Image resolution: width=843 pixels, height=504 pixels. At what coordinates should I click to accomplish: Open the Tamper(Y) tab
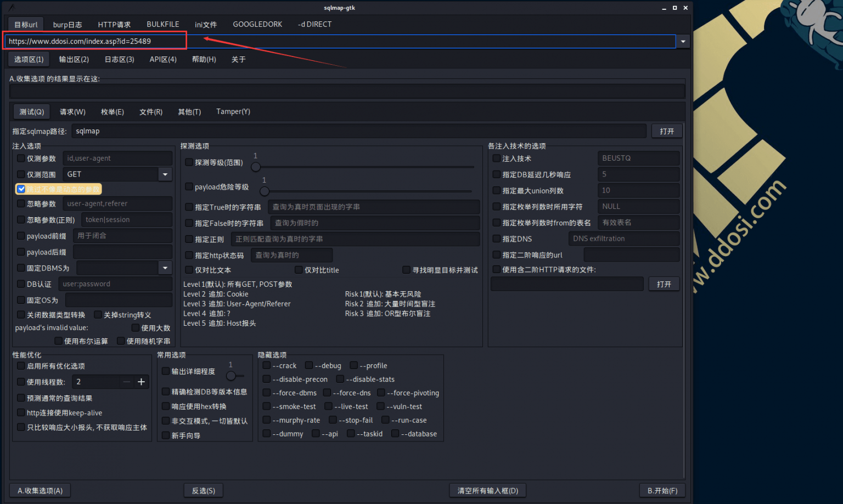pos(233,112)
